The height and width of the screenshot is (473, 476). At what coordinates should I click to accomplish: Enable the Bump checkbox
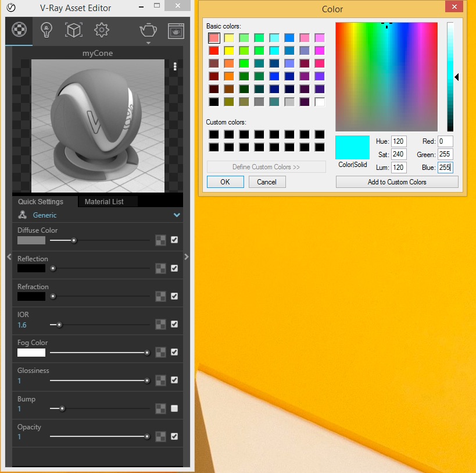point(174,408)
